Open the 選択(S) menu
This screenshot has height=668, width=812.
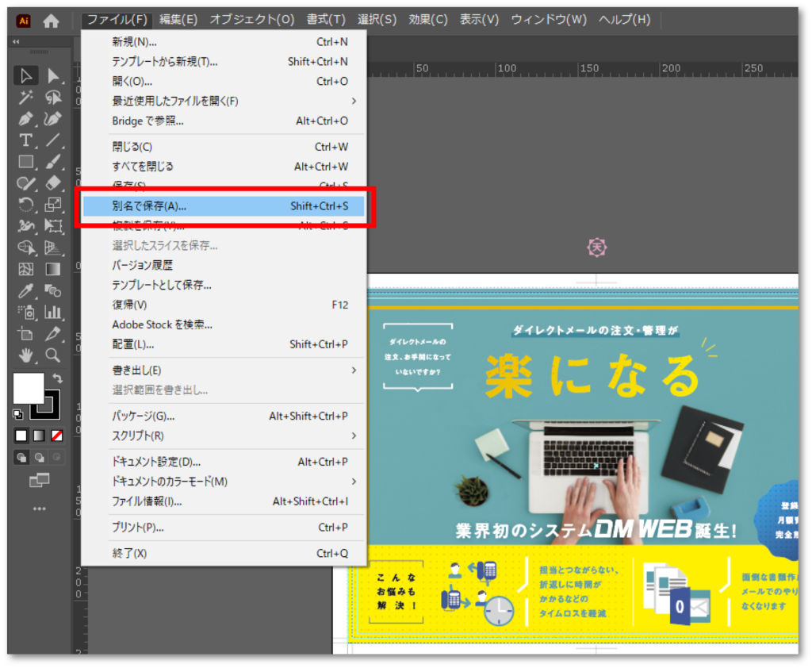(377, 20)
